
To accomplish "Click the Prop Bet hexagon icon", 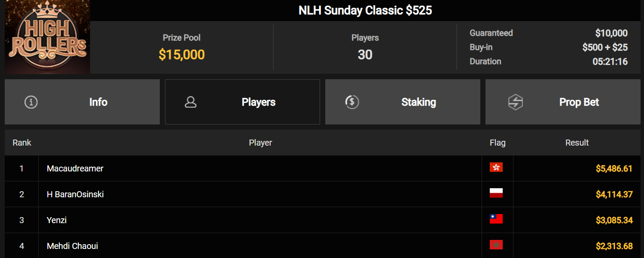I will [515, 102].
